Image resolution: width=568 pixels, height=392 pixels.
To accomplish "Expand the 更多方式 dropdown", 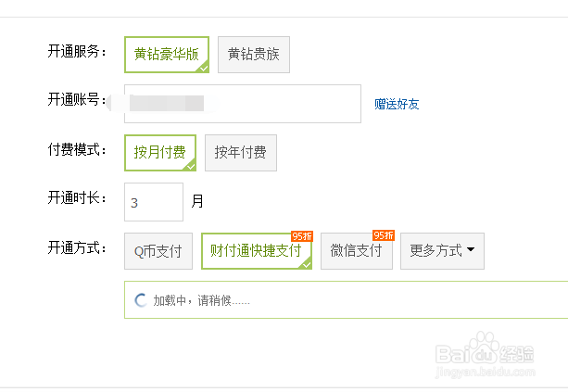I will tap(442, 251).
